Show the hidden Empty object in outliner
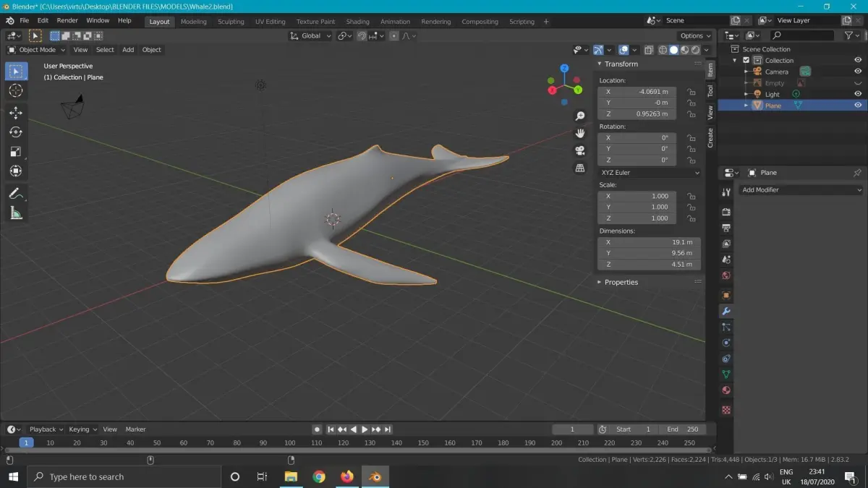868x488 pixels. 858,82
